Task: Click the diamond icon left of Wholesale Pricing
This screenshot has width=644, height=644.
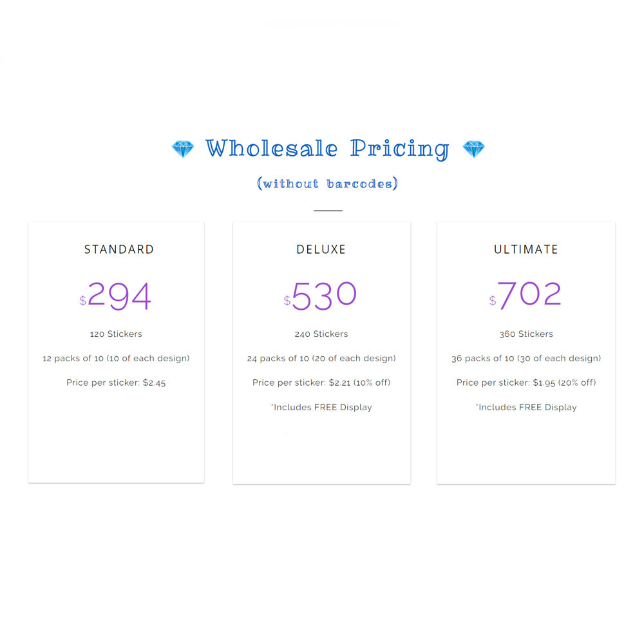Action: pyautogui.click(x=183, y=149)
